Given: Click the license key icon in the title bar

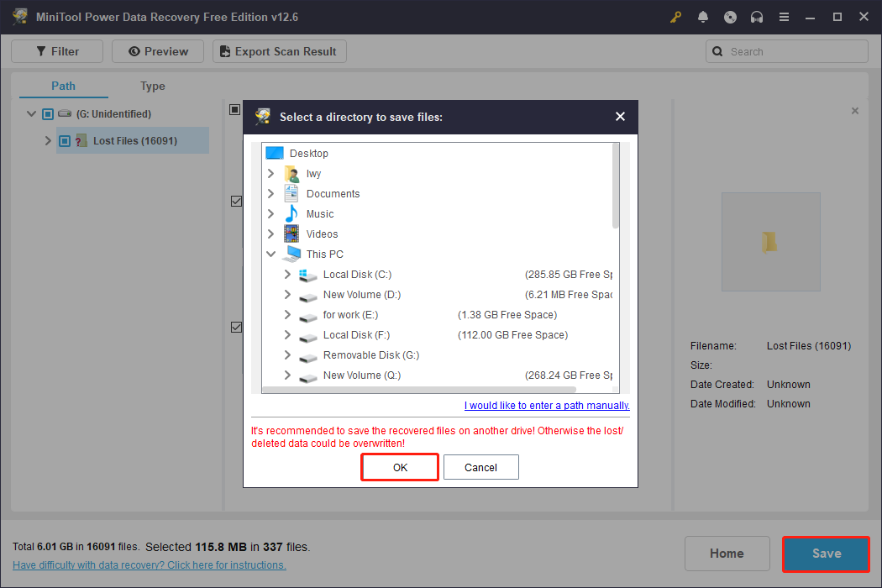Looking at the screenshot, I should click(675, 16).
